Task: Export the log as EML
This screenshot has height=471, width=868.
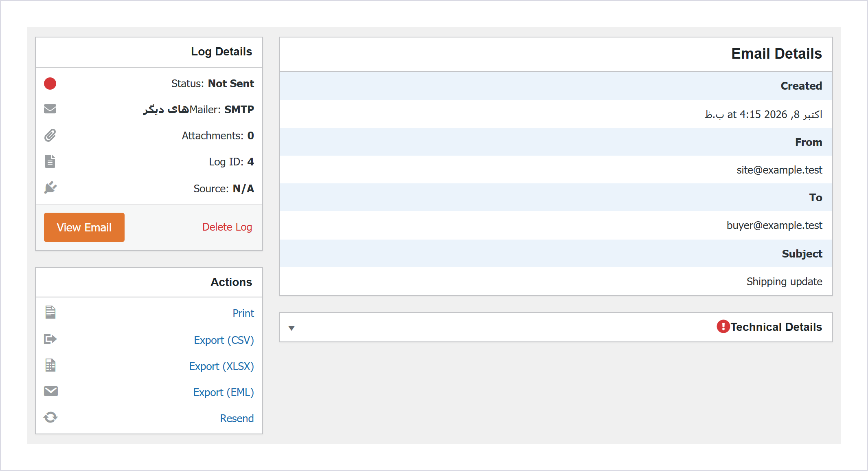Action: point(224,392)
